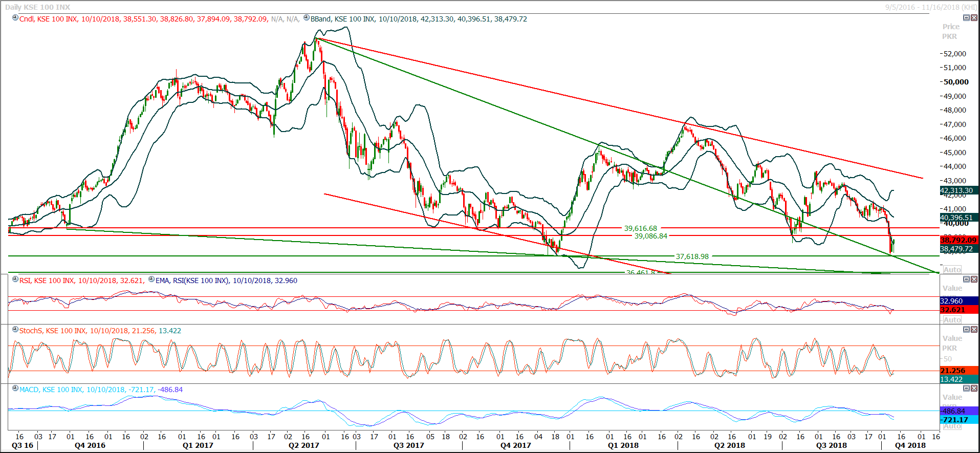Click the 13.422 StochS value tag
The height and width of the screenshot is (453, 980).
click(959, 379)
